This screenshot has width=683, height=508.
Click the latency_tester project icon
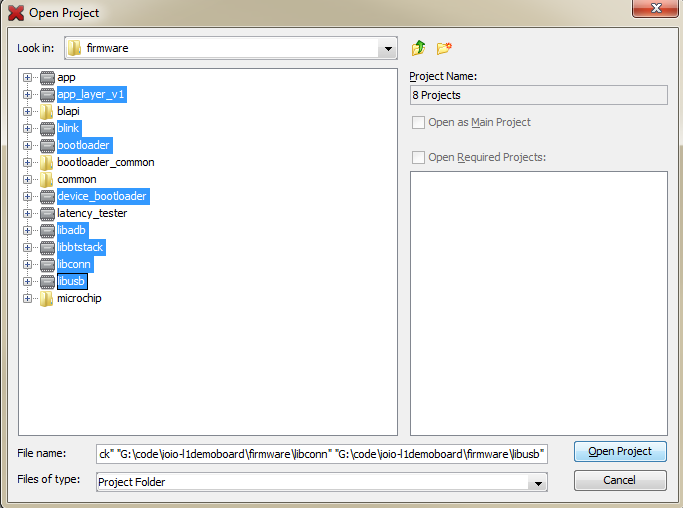tap(47, 213)
